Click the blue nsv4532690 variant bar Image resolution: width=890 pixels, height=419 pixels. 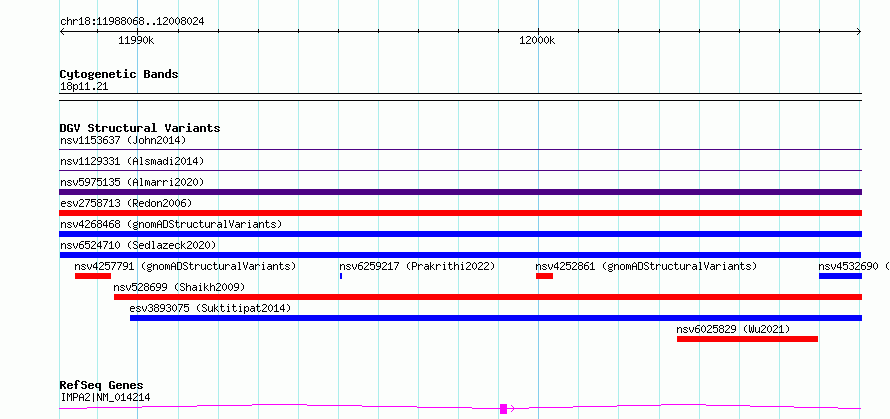click(x=841, y=276)
